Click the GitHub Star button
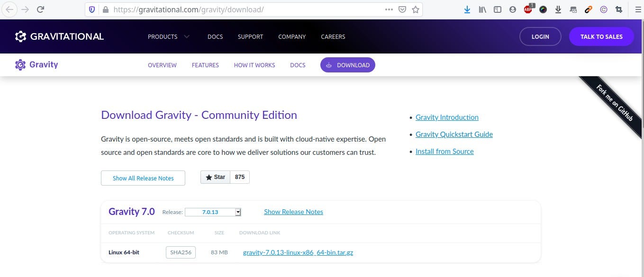 [x=216, y=177]
